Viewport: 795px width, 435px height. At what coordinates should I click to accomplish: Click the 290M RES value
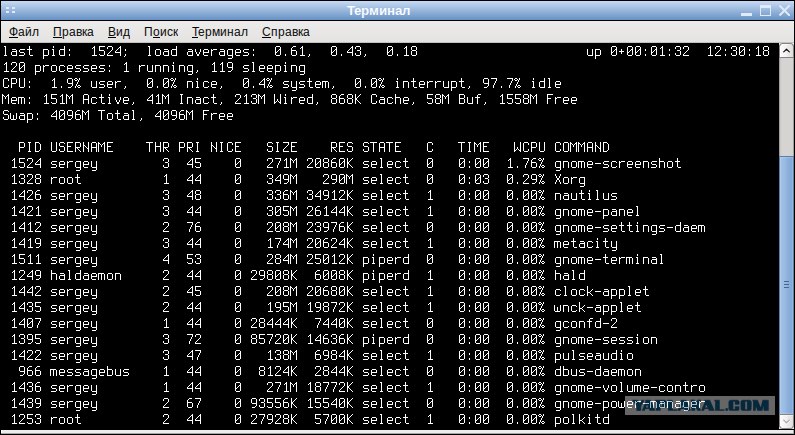pos(338,180)
